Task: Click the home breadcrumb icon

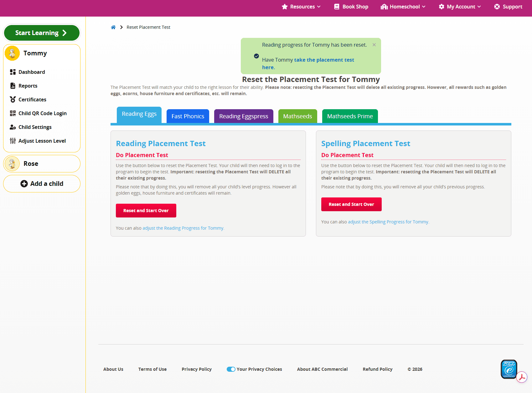Action: 113,27
